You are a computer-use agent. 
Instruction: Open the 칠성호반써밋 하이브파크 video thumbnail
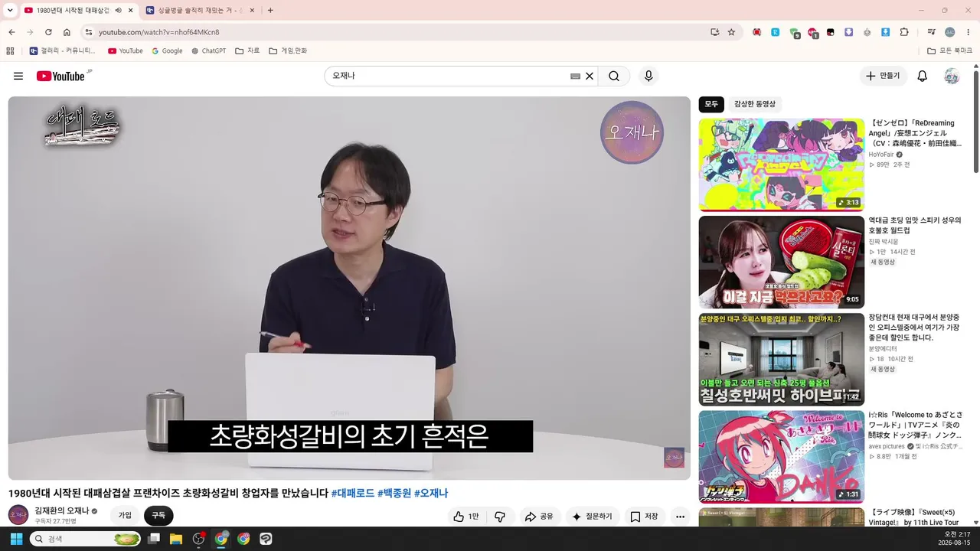coord(781,359)
